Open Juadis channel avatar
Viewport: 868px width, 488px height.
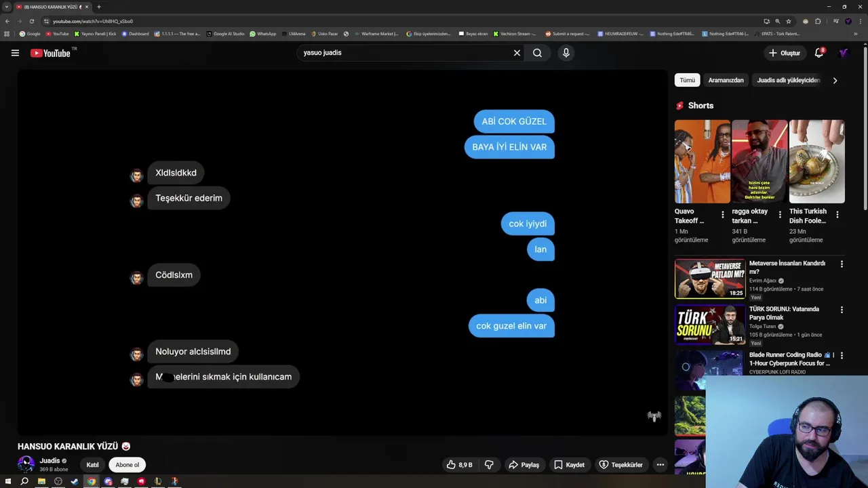tap(26, 464)
